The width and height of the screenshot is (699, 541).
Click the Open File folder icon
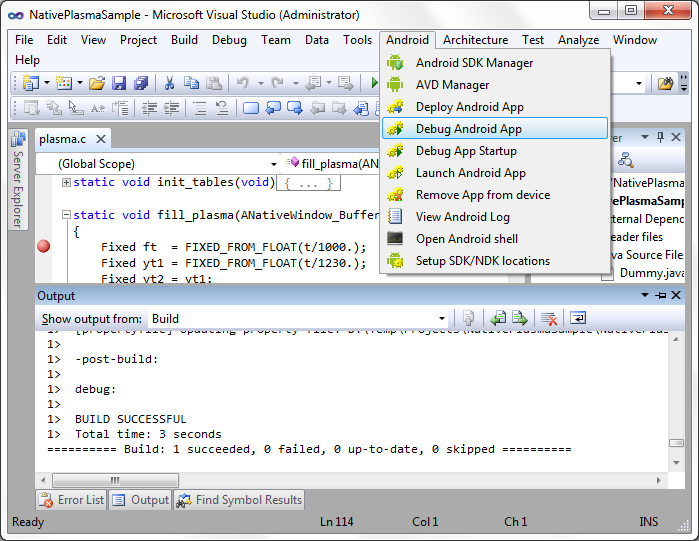click(97, 83)
